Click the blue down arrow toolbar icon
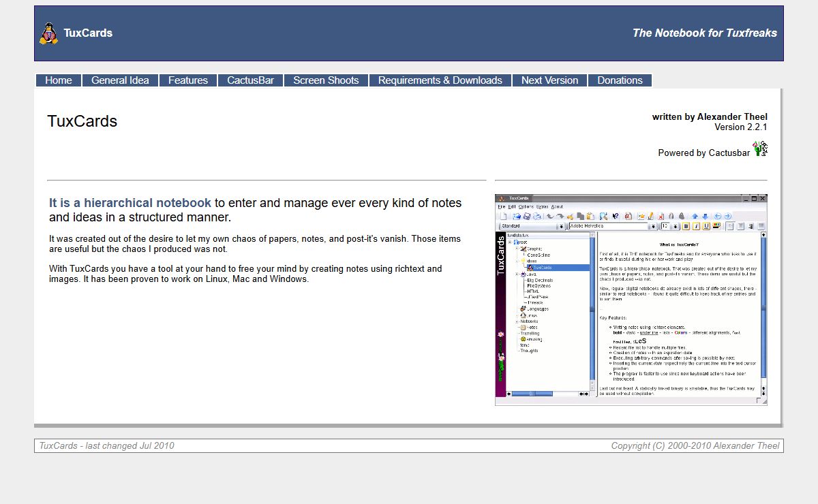The height and width of the screenshot is (504, 818). pos(705,217)
